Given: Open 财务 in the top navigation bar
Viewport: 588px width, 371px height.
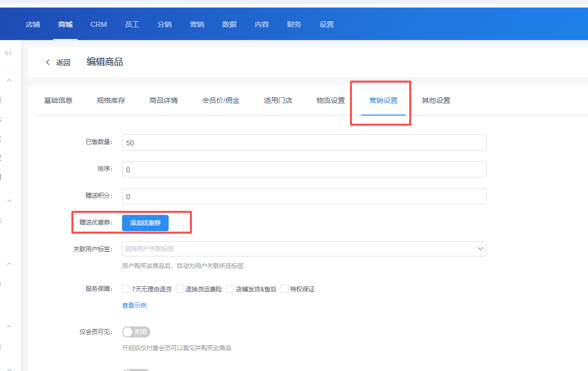Looking at the screenshot, I should pyautogui.click(x=294, y=24).
